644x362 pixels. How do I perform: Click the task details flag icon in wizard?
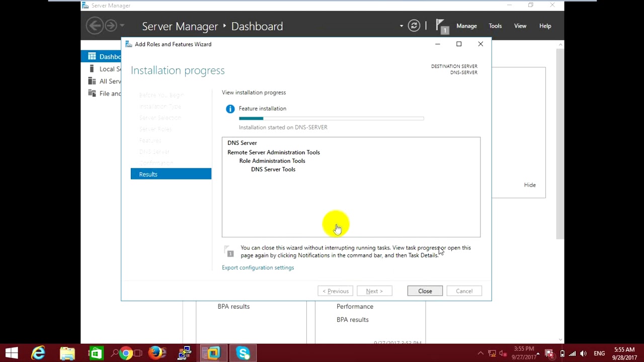click(x=229, y=251)
